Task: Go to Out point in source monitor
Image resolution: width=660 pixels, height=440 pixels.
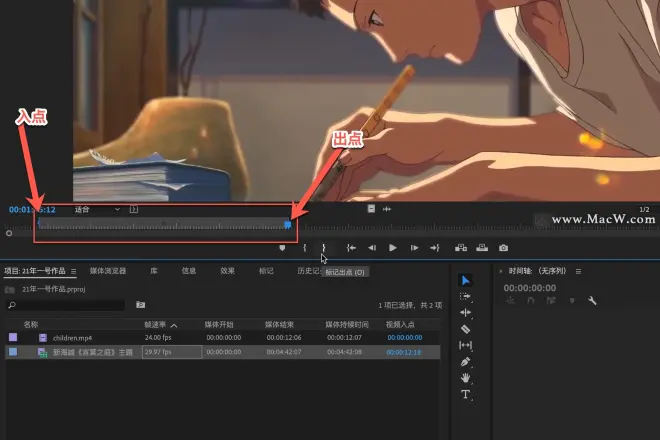Action: pyautogui.click(x=435, y=248)
